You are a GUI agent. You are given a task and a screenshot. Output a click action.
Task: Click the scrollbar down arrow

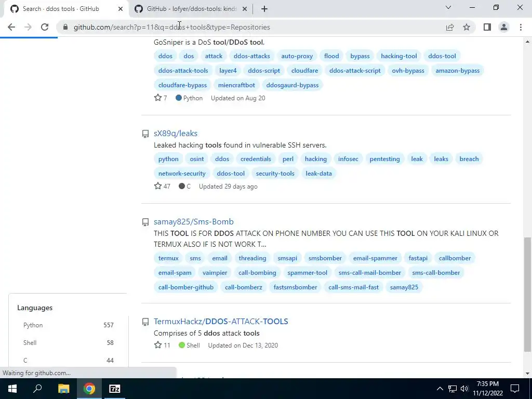click(527, 374)
